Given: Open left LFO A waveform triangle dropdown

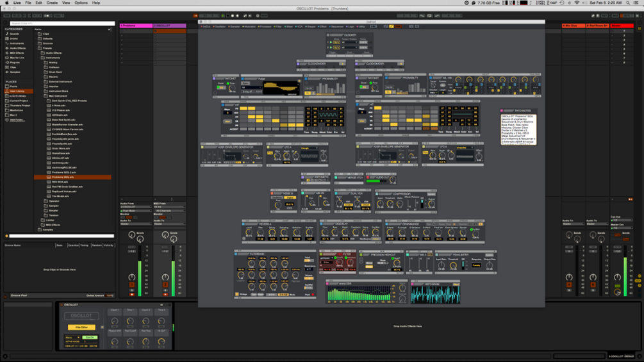Looking at the screenshot, I should pos(309,148).
